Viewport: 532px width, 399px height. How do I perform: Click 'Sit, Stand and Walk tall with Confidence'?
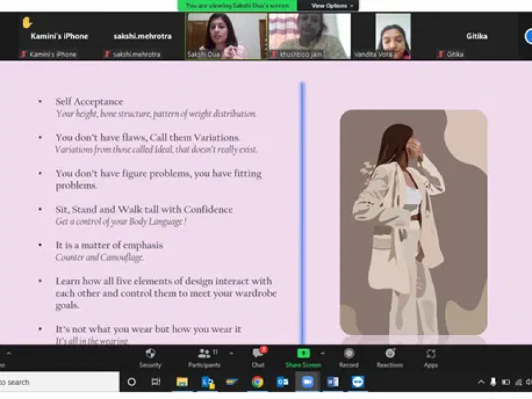click(144, 209)
